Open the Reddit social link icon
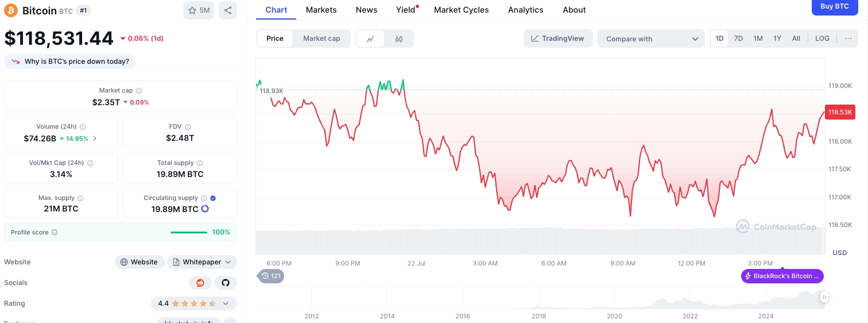This screenshot has width=868, height=323. [x=200, y=283]
